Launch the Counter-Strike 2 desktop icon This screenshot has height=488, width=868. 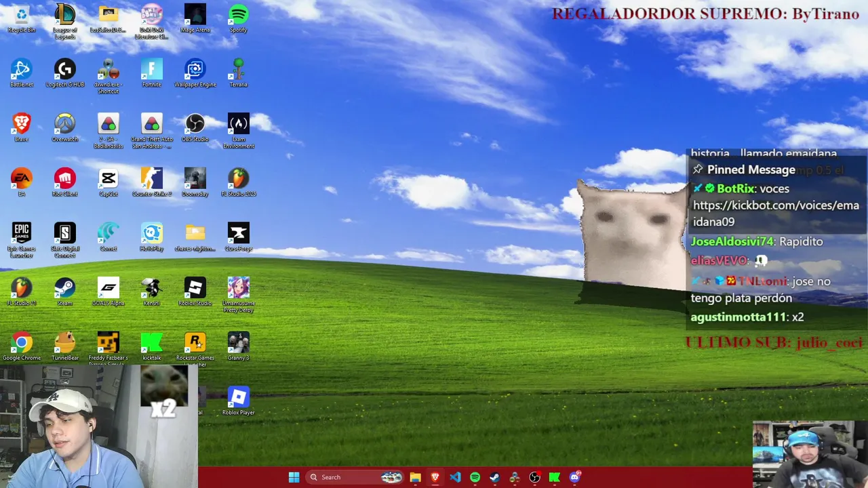point(152,183)
